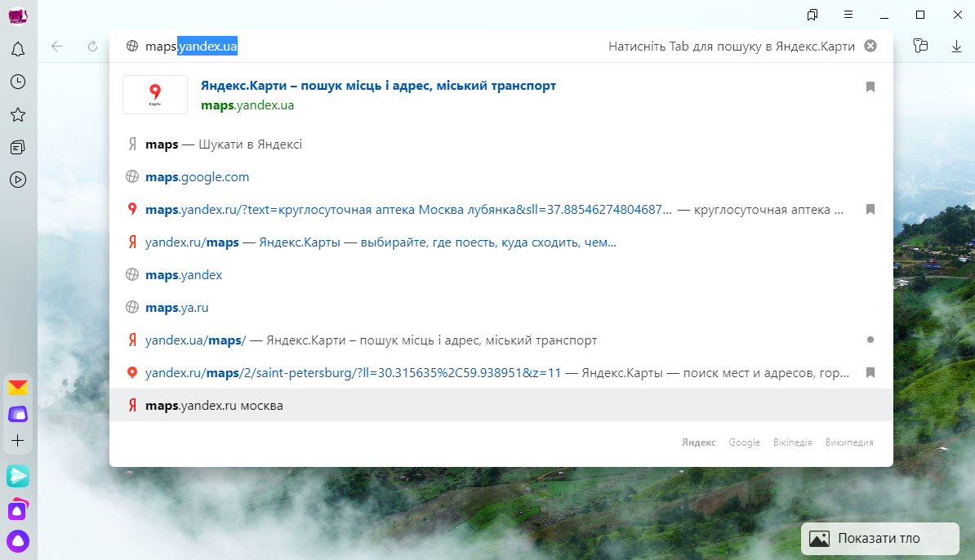Open bookmarks star in sidebar
Viewport: 975px width, 560px height.
[x=18, y=114]
